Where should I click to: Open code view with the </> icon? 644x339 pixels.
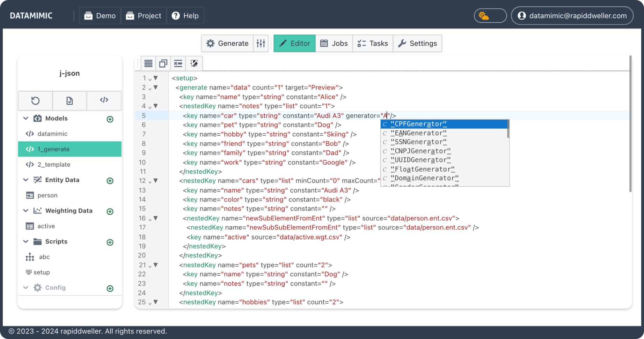104,101
